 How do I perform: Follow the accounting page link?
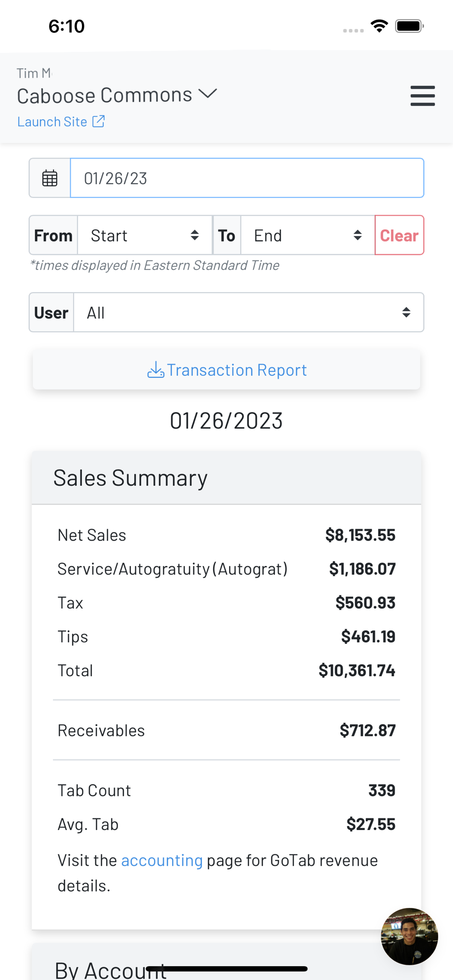click(x=162, y=860)
